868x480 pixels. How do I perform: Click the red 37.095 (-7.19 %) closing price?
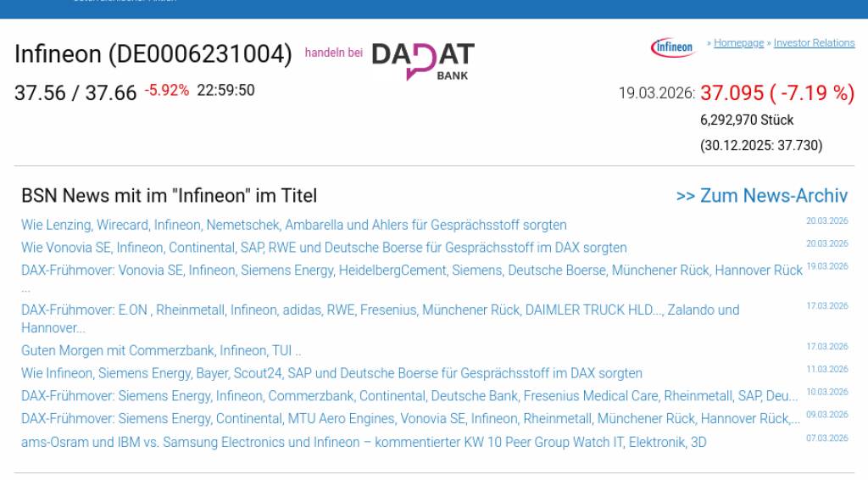(776, 93)
